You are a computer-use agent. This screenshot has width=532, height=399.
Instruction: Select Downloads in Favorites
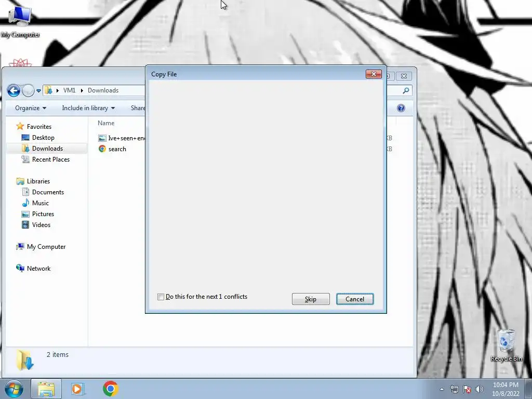coord(47,148)
